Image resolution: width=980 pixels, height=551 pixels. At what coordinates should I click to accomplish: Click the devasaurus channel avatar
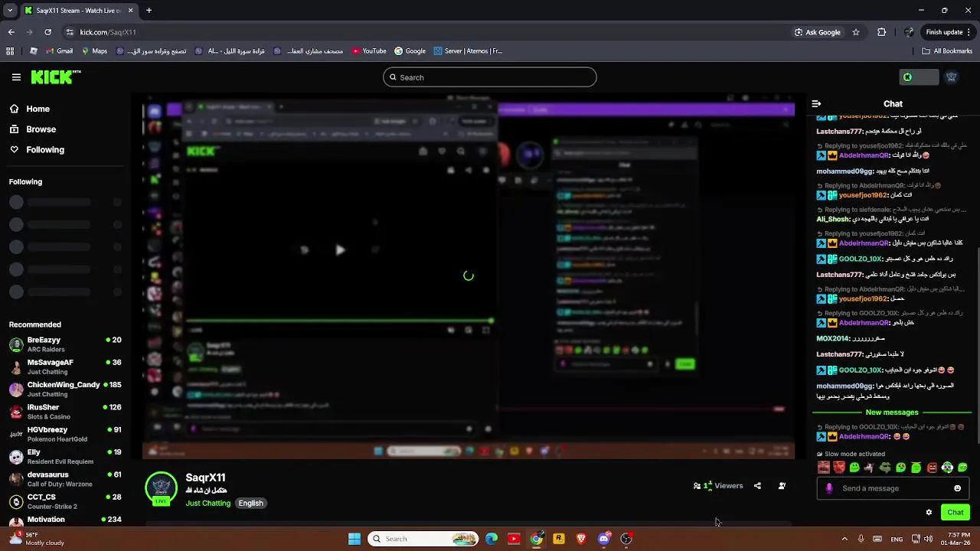point(16,479)
